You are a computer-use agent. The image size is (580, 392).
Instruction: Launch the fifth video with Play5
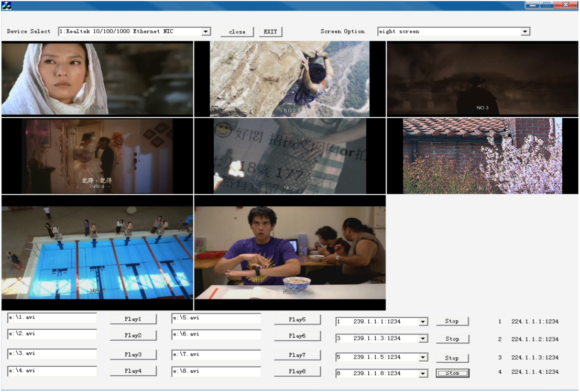coord(298,319)
